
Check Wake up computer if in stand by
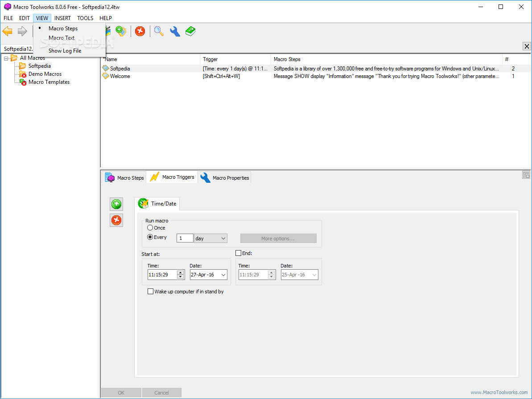tap(150, 292)
